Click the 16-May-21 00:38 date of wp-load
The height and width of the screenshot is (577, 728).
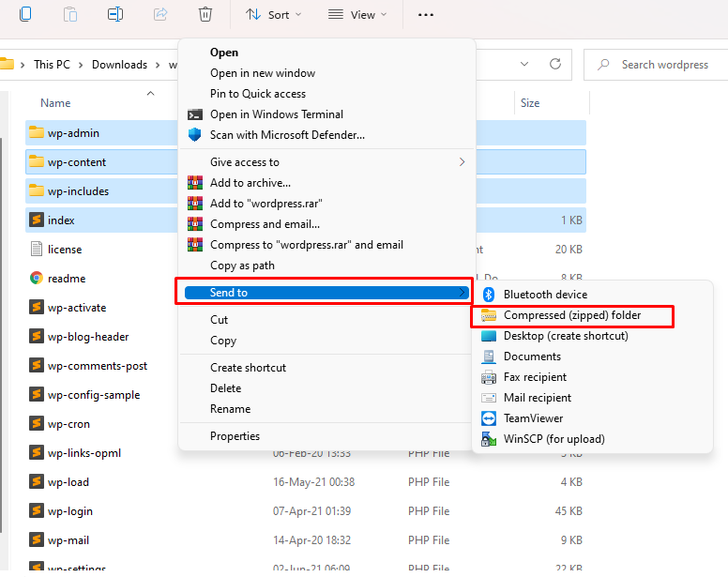click(313, 482)
